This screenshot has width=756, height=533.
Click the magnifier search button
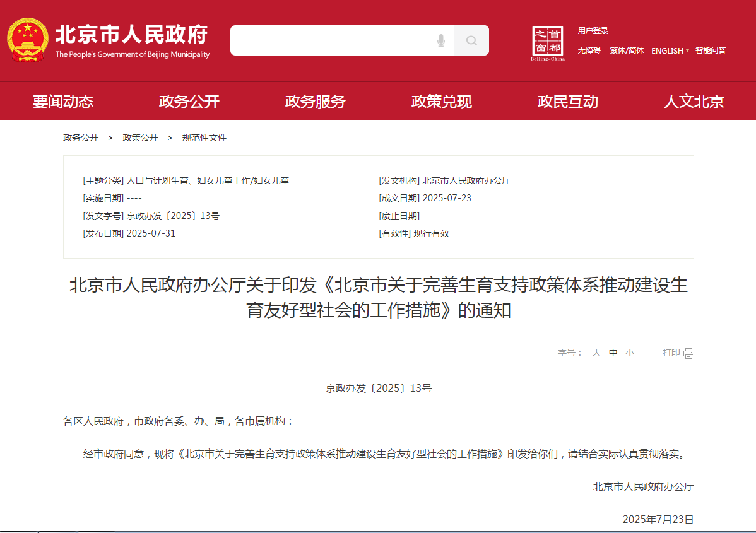click(x=471, y=41)
